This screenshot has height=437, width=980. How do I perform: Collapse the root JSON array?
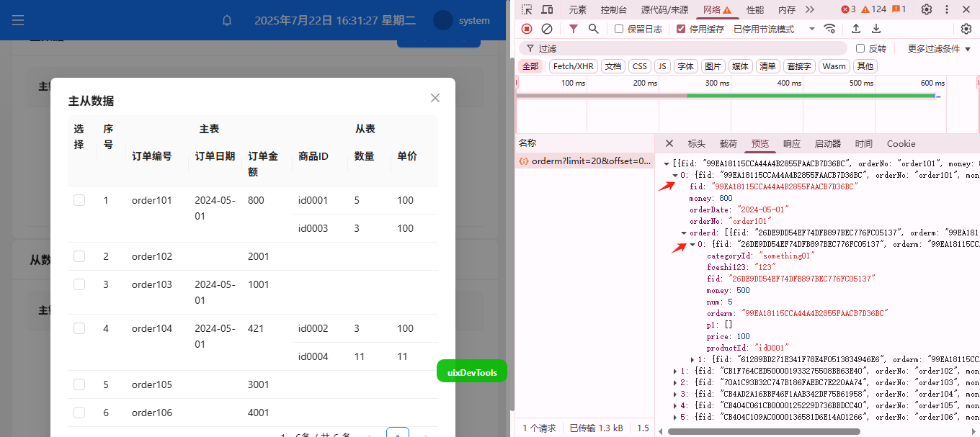667,163
